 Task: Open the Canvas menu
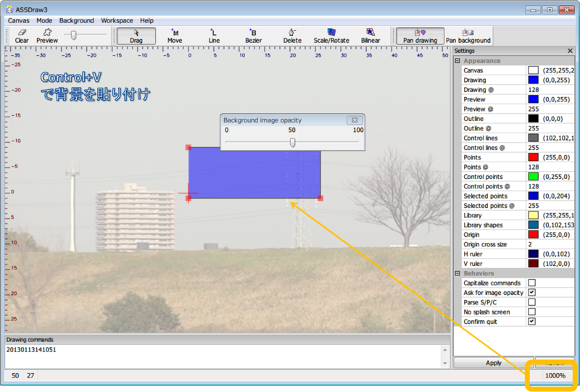click(x=19, y=21)
